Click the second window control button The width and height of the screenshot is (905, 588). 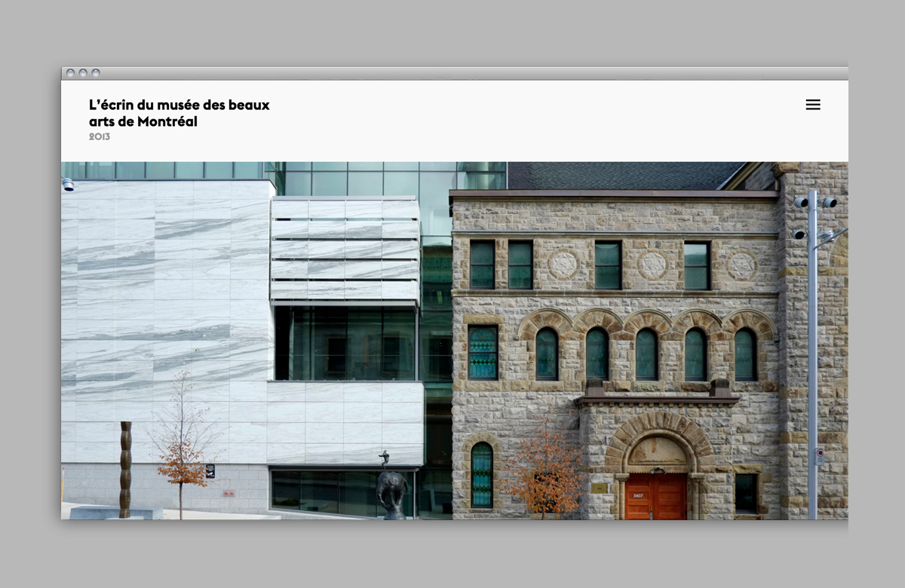[83, 73]
